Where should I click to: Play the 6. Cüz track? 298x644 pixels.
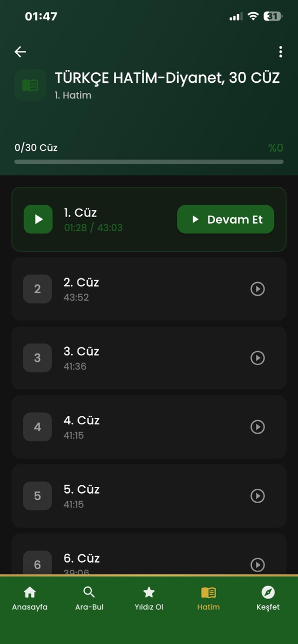point(257,565)
